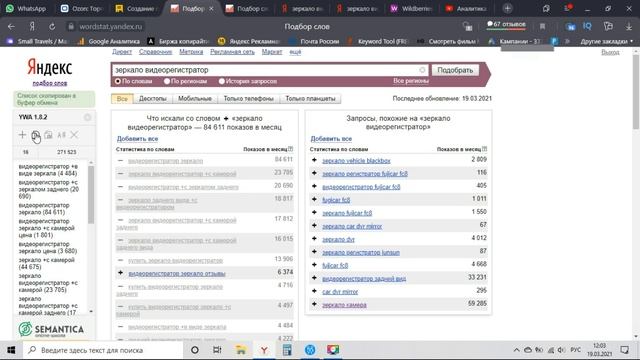Image resolution: width=640 pixels, height=360 pixels.
Task: Switch to 'Все' devices tab
Action: pos(122,99)
